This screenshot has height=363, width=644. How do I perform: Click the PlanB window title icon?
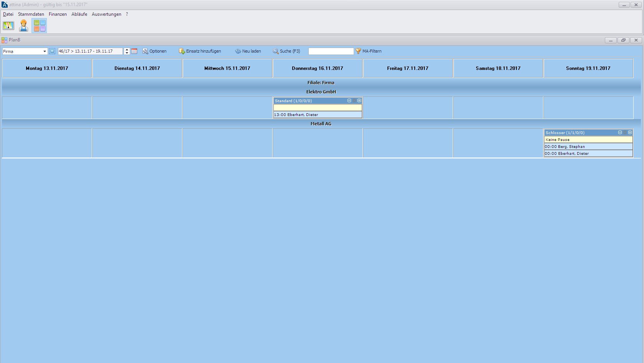pyautogui.click(x=4, y=40)
